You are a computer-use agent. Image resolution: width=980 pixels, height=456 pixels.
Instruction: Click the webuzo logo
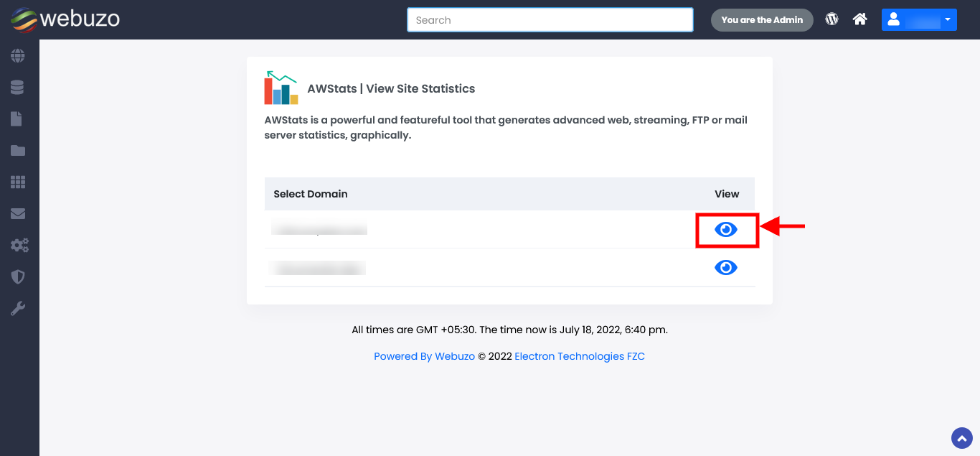(x=65, y=19)
